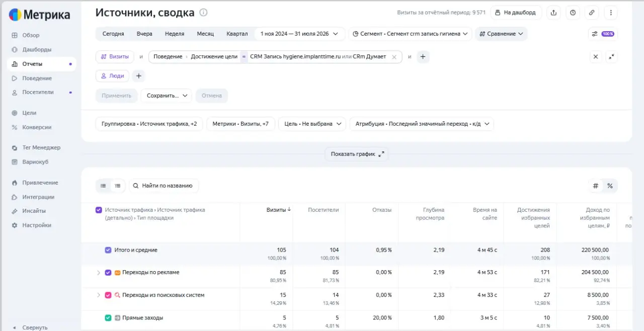Open Цели in the sidebar
Viewport: 644px width, 331px height.
point(29,113)
